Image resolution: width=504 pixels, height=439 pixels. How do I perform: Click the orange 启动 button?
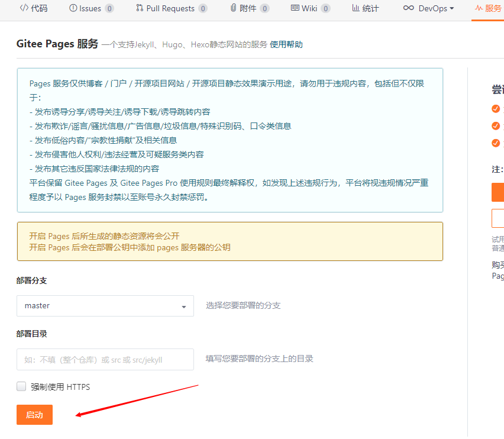[x=34, y=415]
